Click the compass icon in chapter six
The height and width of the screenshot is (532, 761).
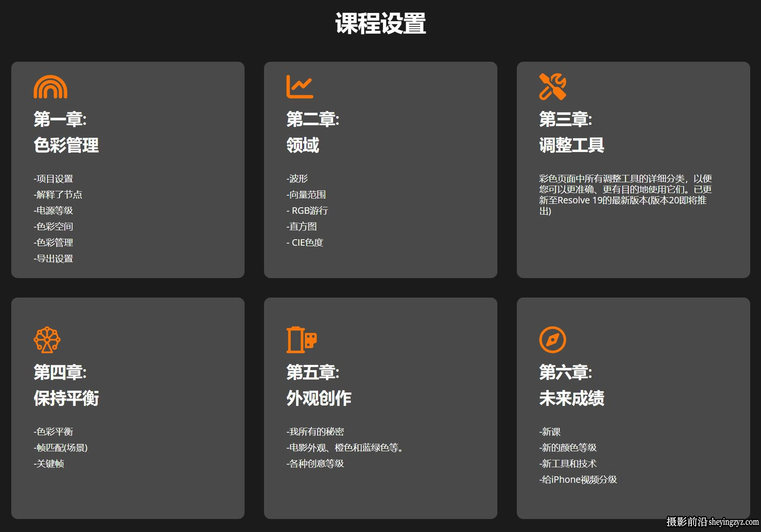(553, 340)
